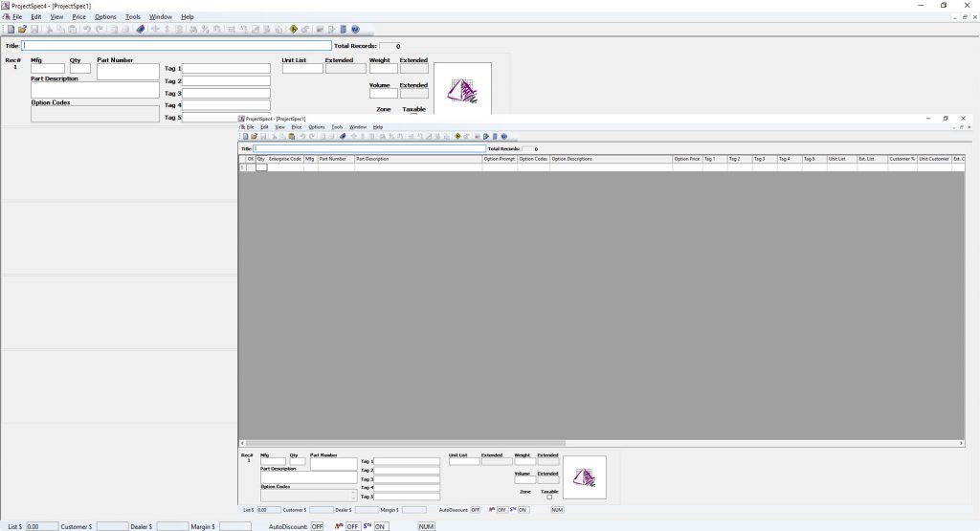Open Help menu in front window

click(x=377, y=127)
